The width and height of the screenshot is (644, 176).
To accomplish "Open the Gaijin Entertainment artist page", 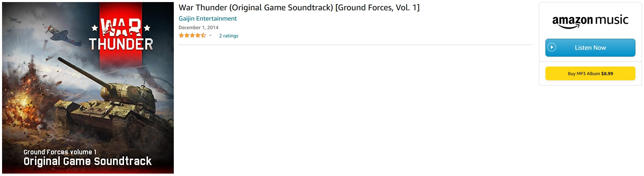I will tap(207, 19).
